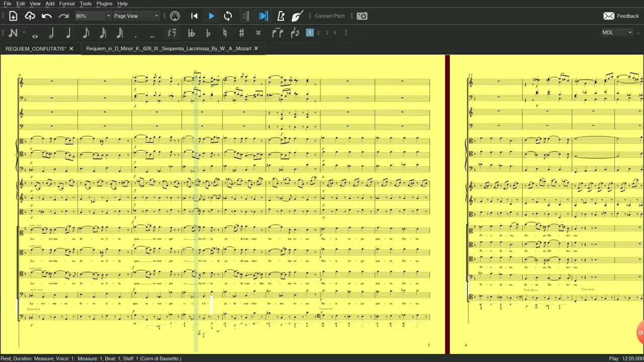Open the Page View mode dropdown

[x=136, y=16]
